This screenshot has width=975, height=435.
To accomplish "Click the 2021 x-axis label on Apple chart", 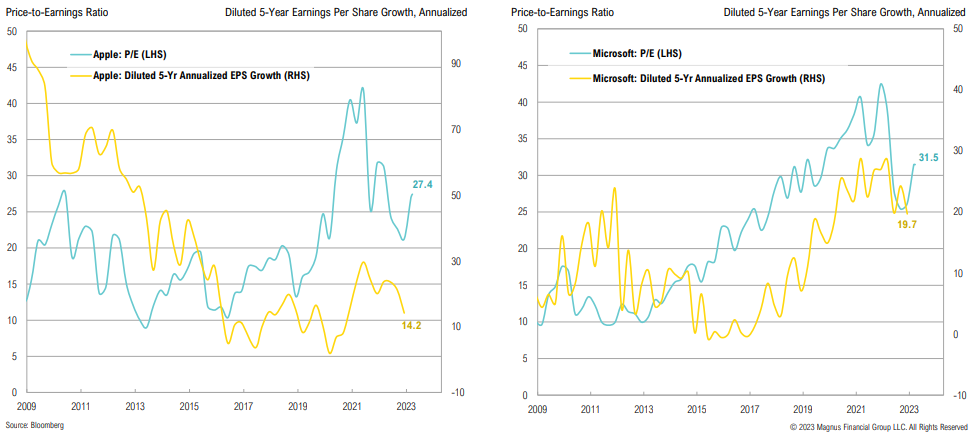I will pos(351,408).
